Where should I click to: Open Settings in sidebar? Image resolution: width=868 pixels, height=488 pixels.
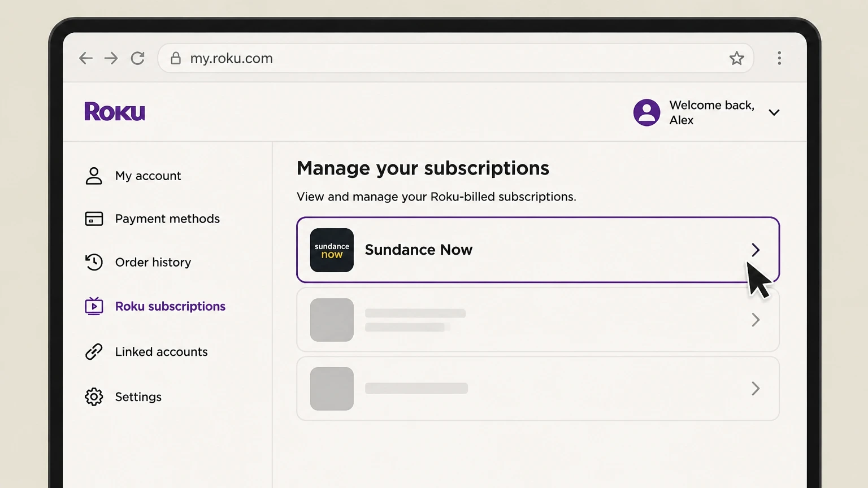tap(138, 397)
